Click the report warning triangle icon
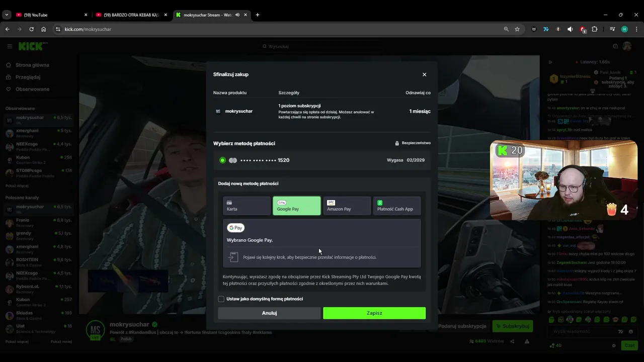This screenshot has height=362, width=644. [x=527, y=341]
